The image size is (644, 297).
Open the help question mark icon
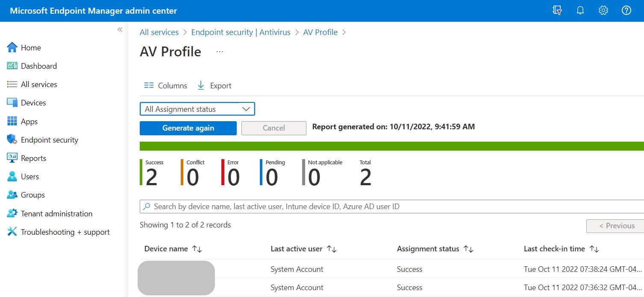point(626,11)
